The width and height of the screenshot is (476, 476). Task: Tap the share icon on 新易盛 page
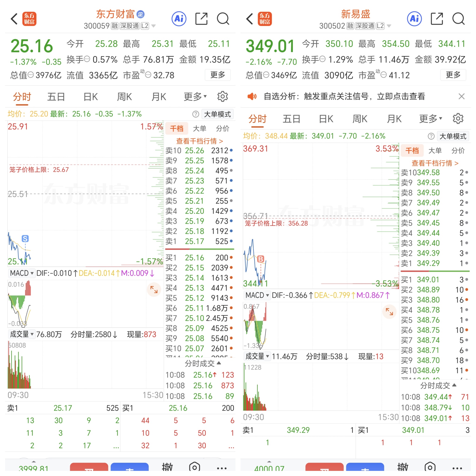coord(436,19)
